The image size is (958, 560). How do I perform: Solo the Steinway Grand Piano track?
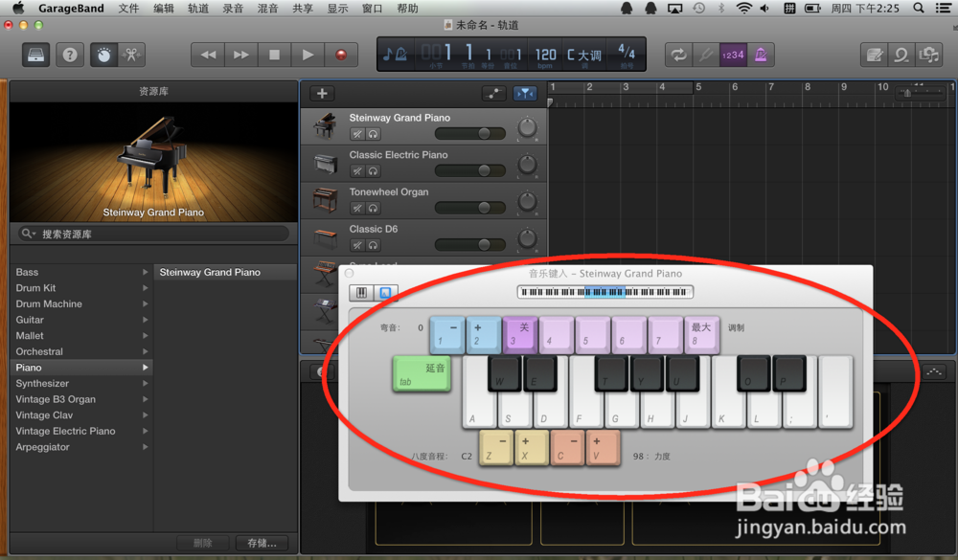[373, 134]
